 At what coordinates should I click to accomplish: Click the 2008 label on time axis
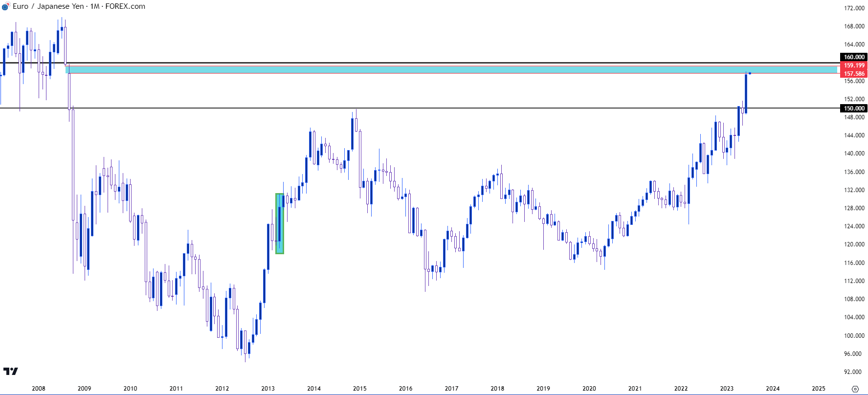coord(39,389)
